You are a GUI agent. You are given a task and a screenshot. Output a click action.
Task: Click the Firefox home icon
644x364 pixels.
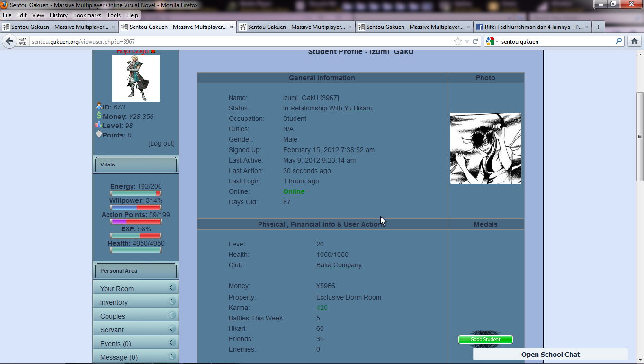tap(635, 41)
